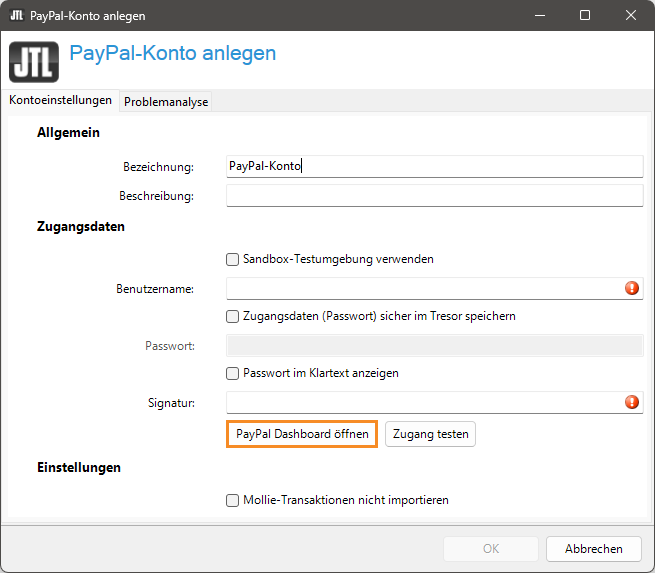Tick the Zugangsdaten sicher im Tresor speichern checkbox
The height and width of the screenshot is (573, 655).
pos(233,316)
